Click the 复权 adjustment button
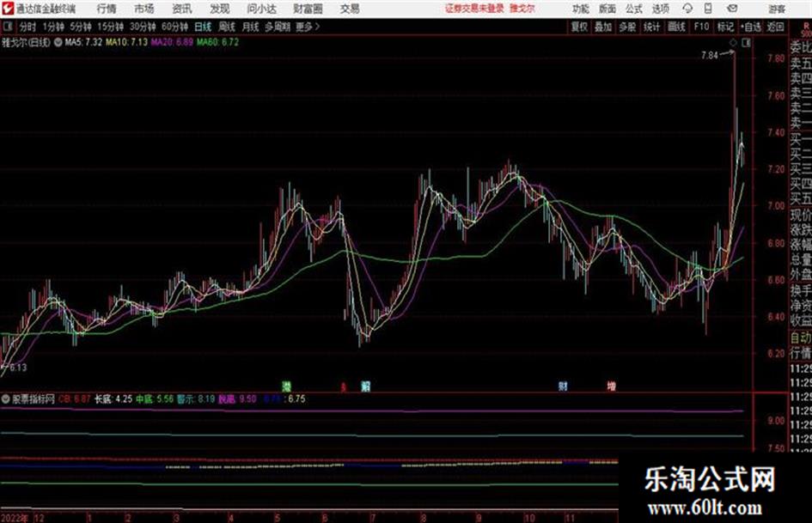The width and height of the screenshot is (812, 523). click(x=579, y=27)
